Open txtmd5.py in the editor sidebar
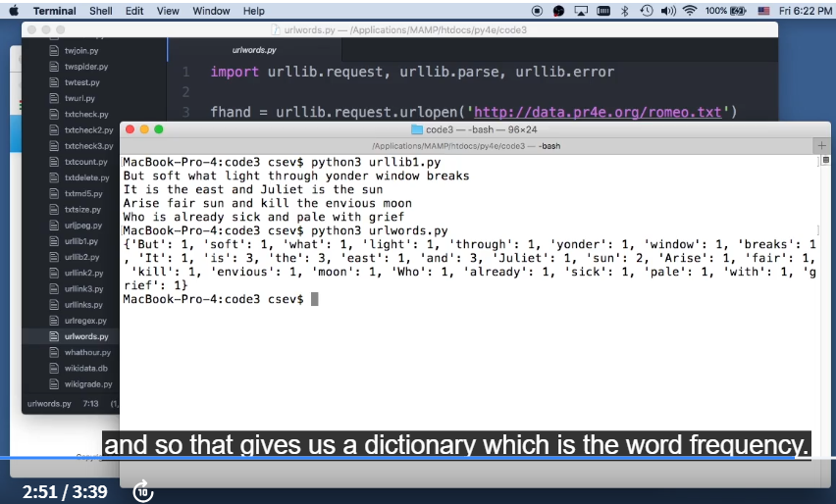 (83, 194)
